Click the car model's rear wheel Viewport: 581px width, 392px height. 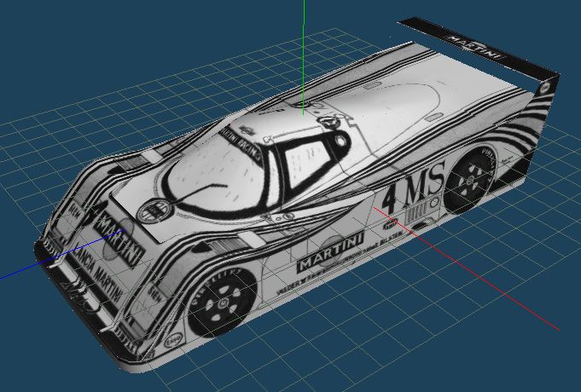click(x=471, y=180)
